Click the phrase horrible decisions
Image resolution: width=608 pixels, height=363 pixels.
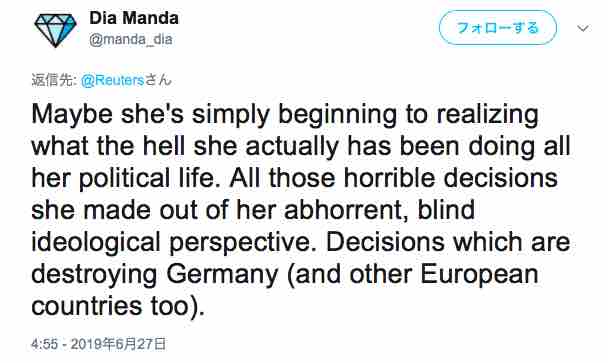pyautogui.click(x=451, y=178)
